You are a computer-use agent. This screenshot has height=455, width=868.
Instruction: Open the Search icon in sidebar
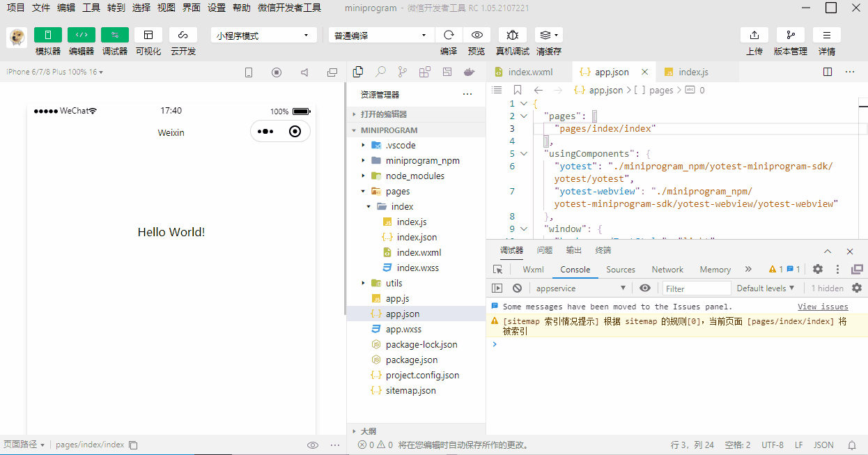click(x=380, y=72)
